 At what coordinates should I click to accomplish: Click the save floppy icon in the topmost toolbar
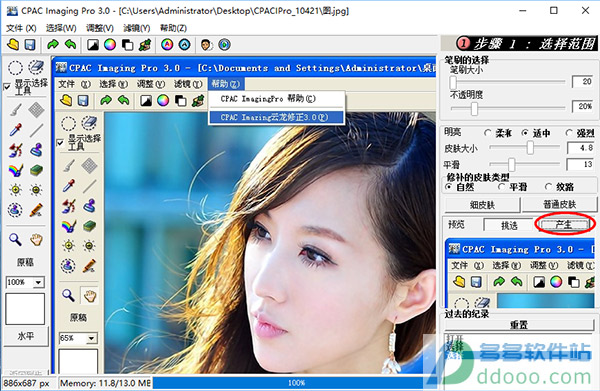30,45
